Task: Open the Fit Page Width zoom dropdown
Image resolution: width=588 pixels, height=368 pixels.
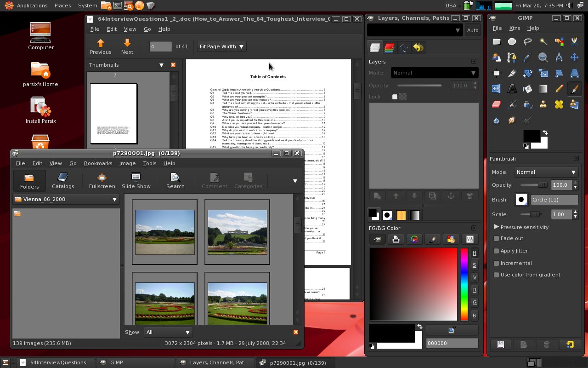Action: 221,46
